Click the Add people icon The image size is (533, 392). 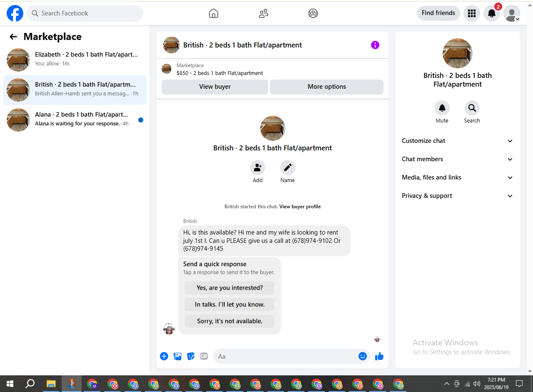click(258, 167)
